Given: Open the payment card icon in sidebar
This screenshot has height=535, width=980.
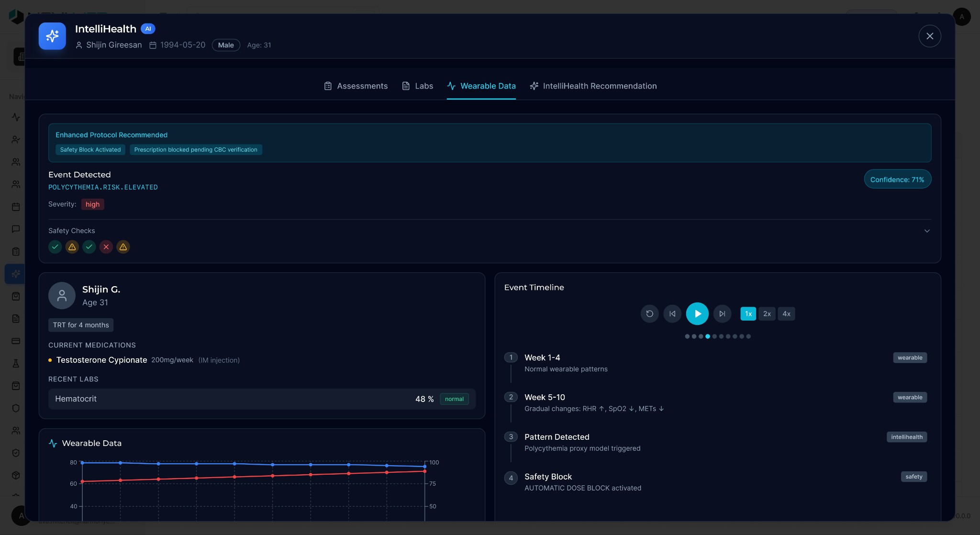Looking at the screenshot, I should 16,341.
